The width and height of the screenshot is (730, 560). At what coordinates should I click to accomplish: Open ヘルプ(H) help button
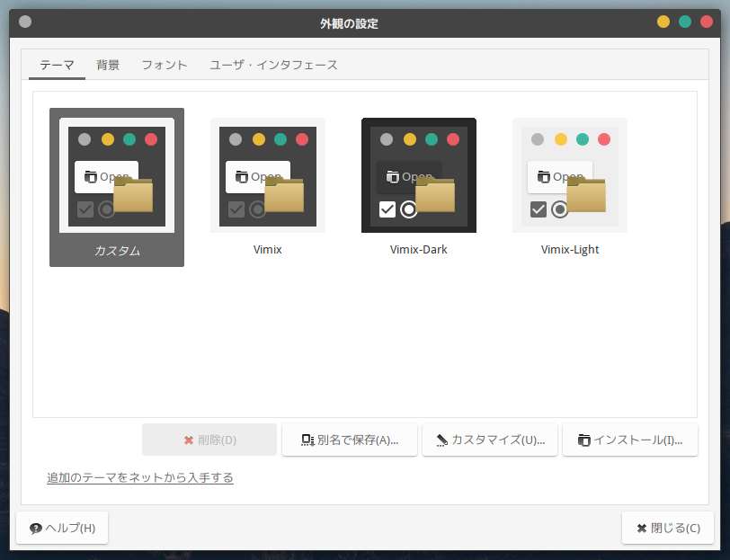point(62,528)
